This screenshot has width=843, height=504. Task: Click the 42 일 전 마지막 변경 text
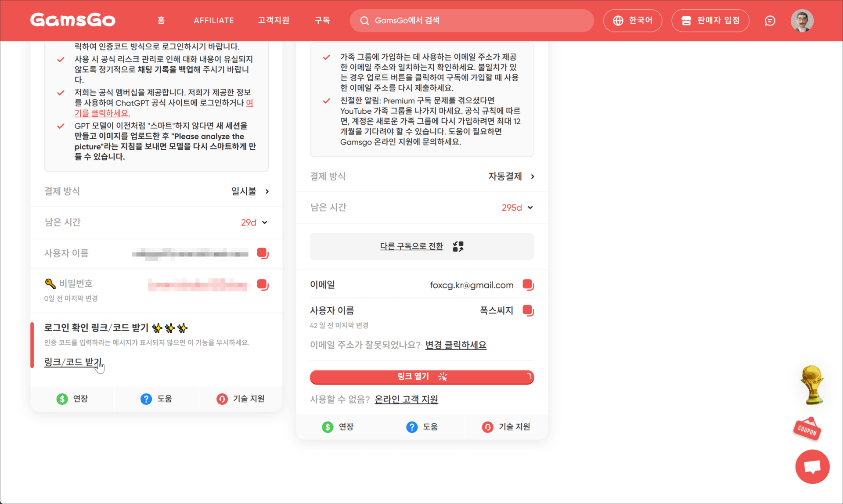339,326
